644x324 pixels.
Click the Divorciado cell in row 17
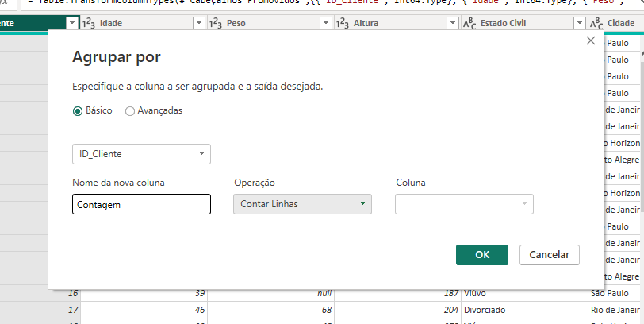click(524, 310)
